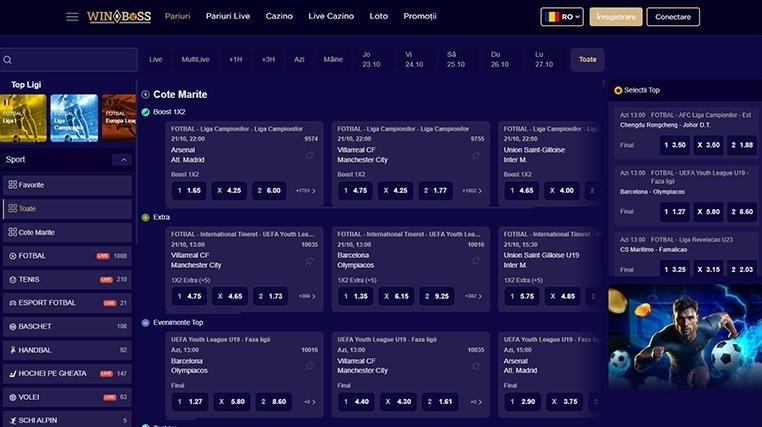Image resolution: width=762 pixels, height=427 pixels.
Task: Open Live Cazino menu
Action: pos(331,16)
